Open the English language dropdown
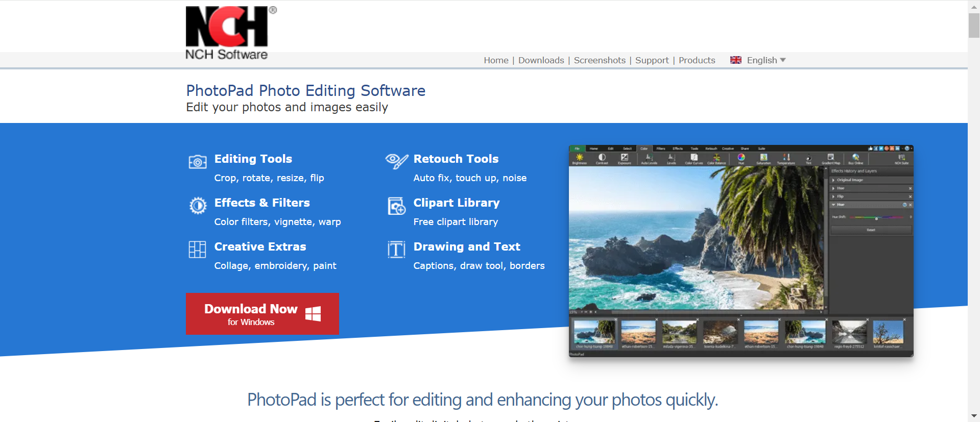 (766, 60)
